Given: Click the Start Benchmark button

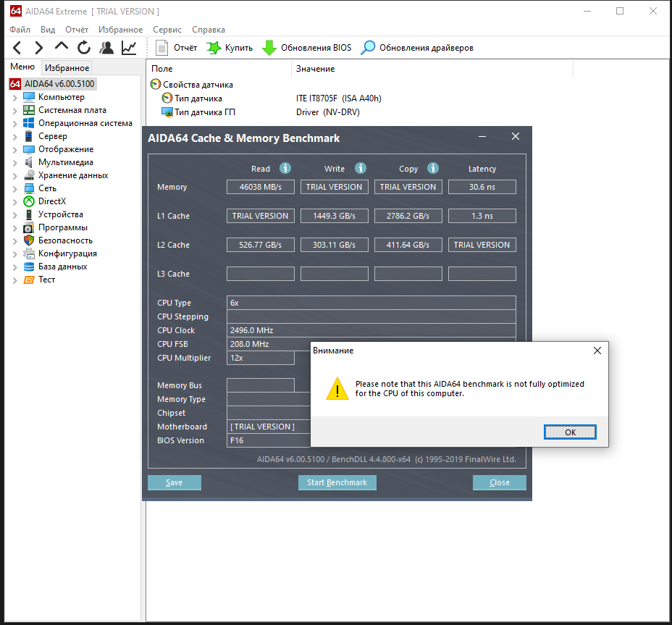Looking at the screenshot, I should [x=337, y=482].
